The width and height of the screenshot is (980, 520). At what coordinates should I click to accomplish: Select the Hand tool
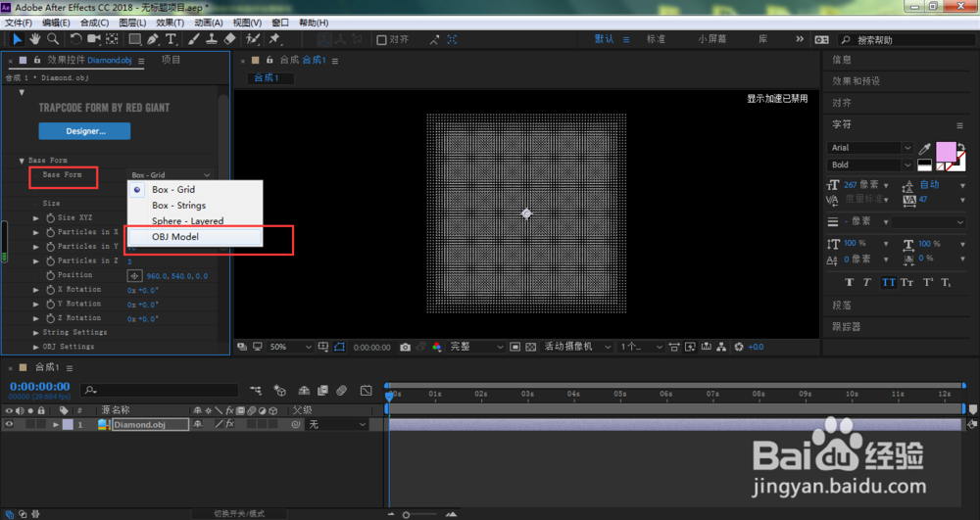35,39
